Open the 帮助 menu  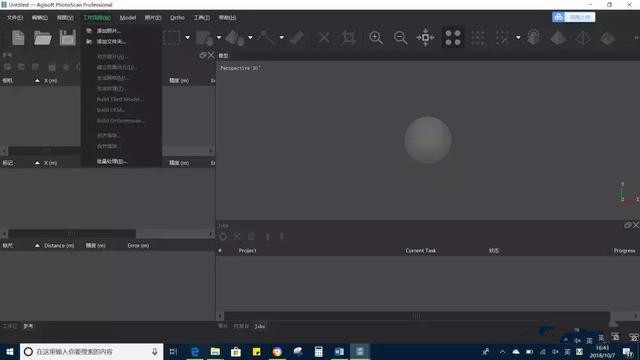coord(227,18)
